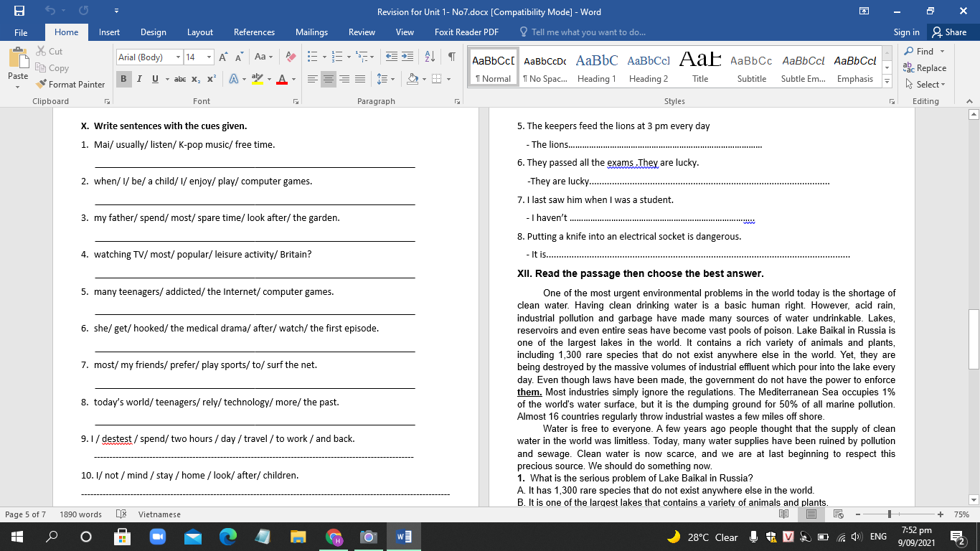
Task: Toggle center alignment
Action: (x=329, y=79)
